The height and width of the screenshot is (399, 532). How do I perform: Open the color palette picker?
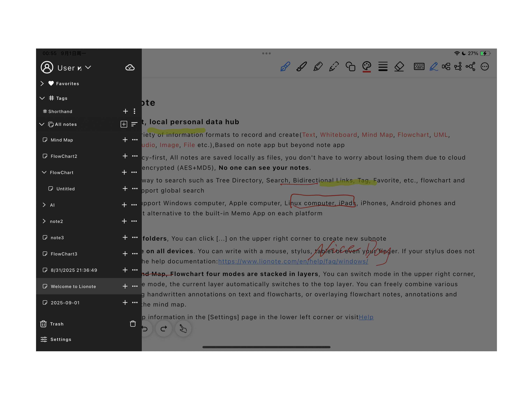[366, 67]
